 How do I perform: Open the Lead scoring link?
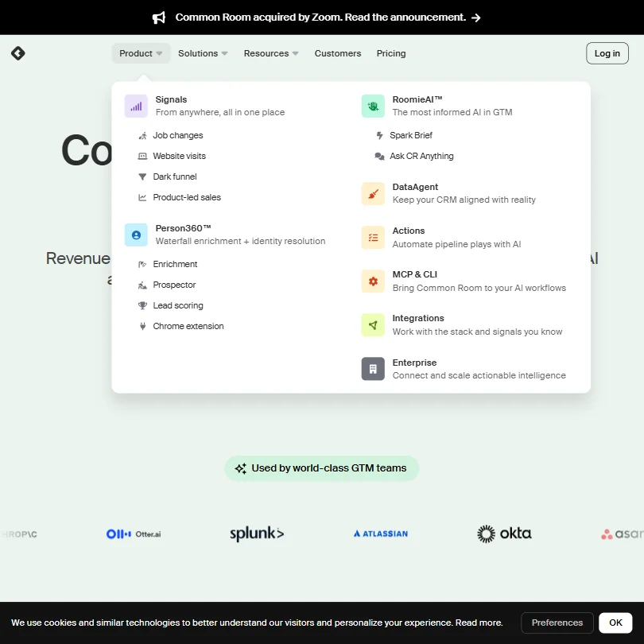178,305
